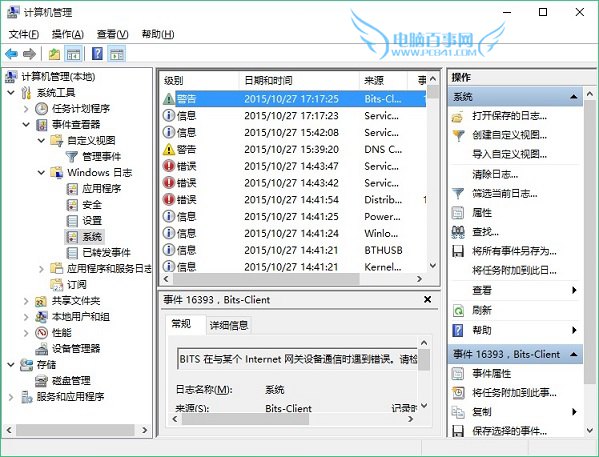Click the event list vertical scrollbar down arrow
The height and width of the screenshot is (457, 599).
pos(432,265)
